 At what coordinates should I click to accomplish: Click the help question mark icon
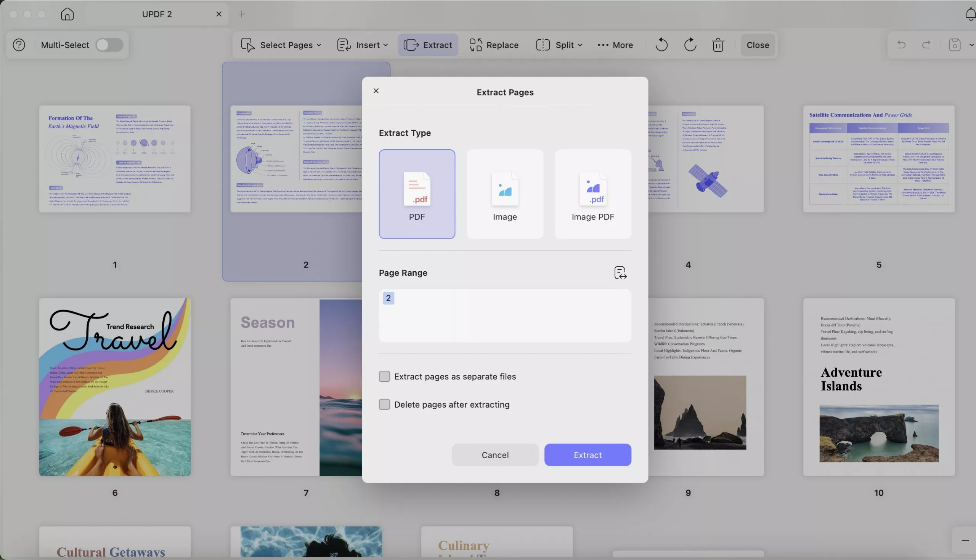[19, 45]
